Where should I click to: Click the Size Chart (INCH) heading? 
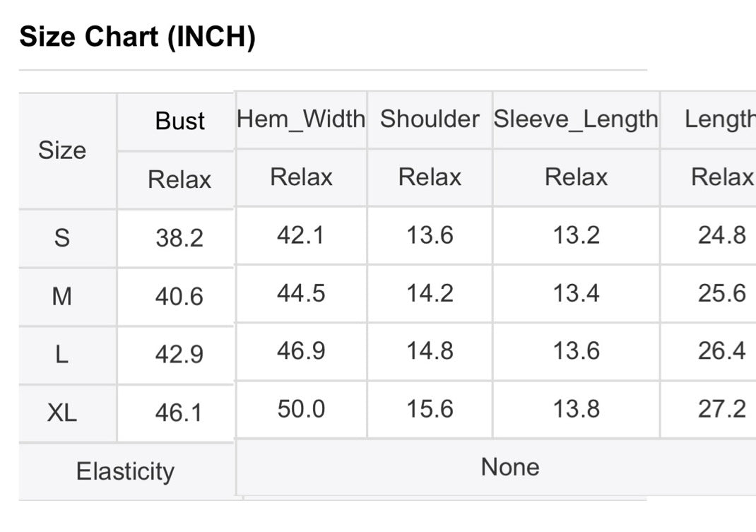[137, 37]
